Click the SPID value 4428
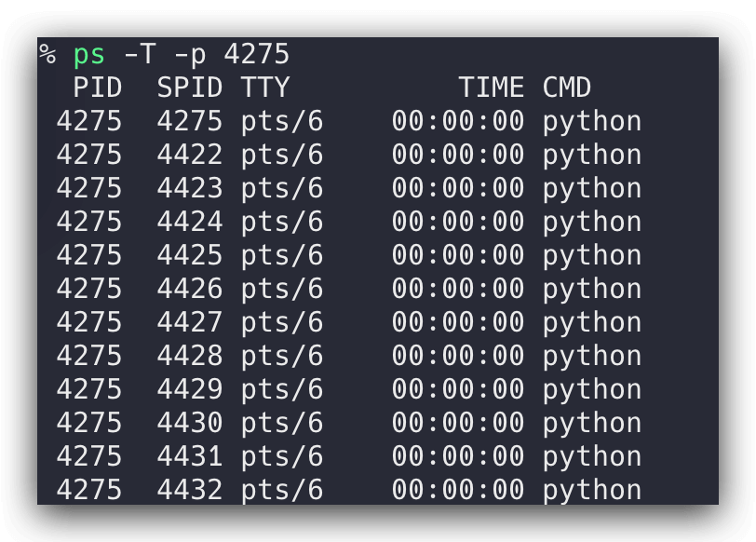 (x=190, y=357)
